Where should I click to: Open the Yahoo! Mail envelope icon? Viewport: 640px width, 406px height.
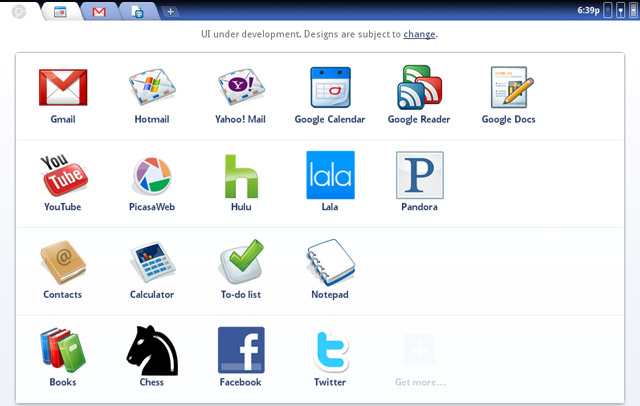241,87
